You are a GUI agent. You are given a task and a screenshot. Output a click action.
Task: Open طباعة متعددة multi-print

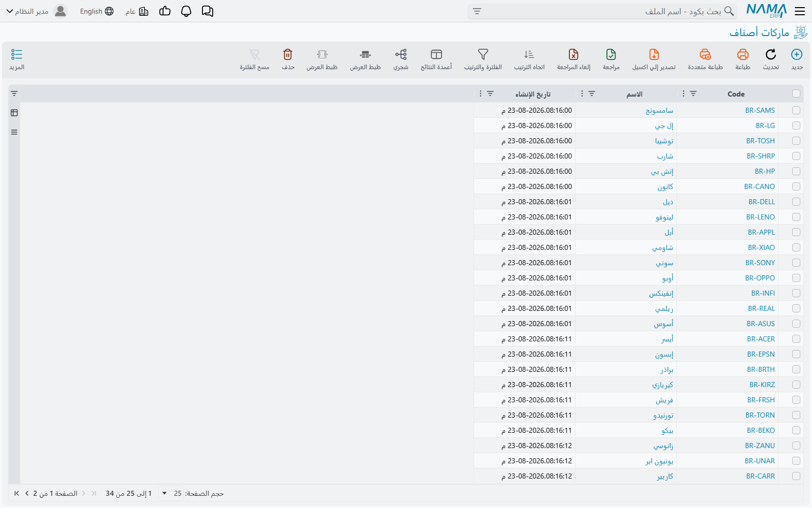[x=705, y=59]
